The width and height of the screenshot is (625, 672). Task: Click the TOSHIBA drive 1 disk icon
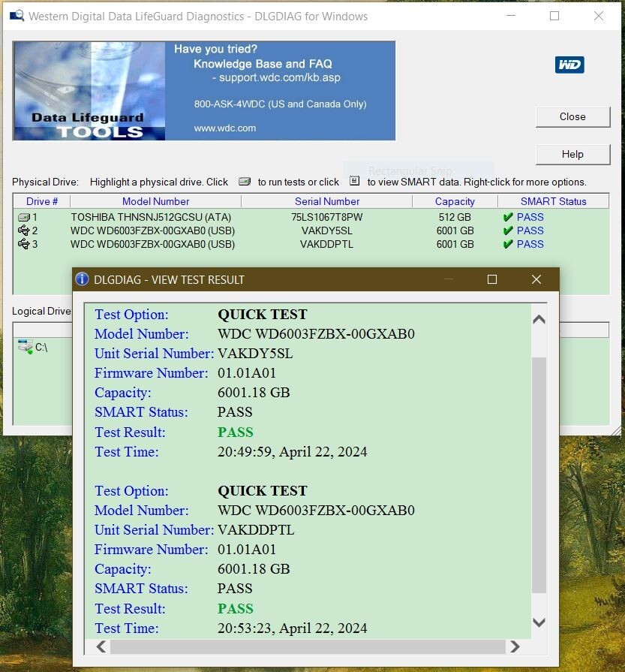click(x=23, y=217)
